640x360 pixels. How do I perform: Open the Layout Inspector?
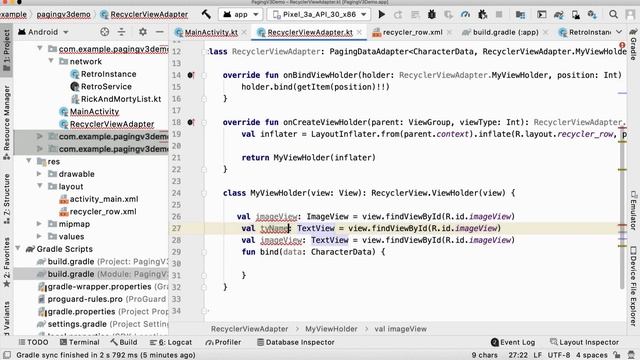tap(584, 342)
